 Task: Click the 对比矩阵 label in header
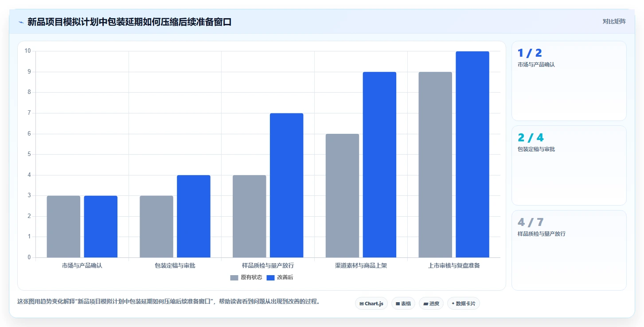click(x=614, y=21)
